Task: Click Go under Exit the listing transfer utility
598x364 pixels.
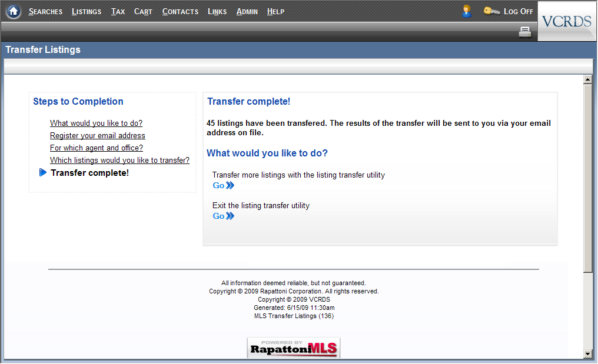Action: coord(224,216)
